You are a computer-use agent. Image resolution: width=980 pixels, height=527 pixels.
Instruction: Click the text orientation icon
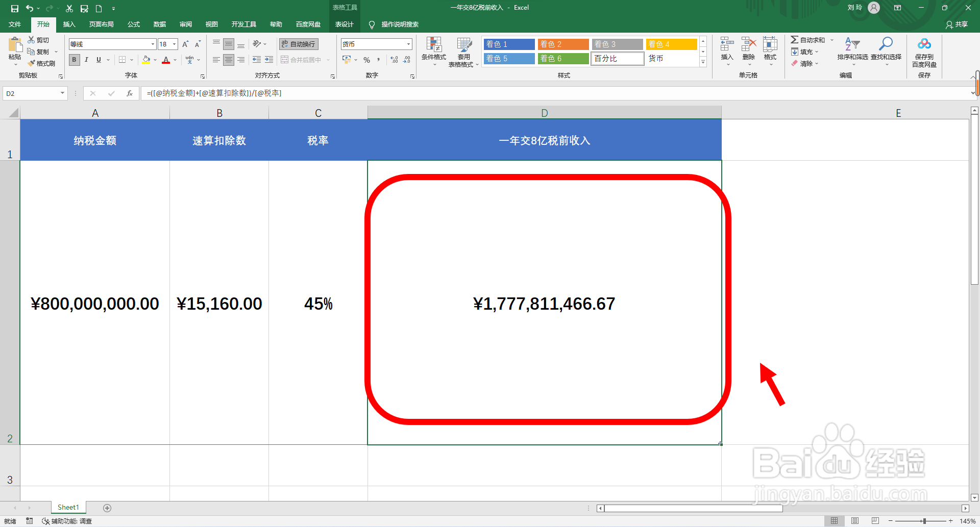click(x=257, y=44)
